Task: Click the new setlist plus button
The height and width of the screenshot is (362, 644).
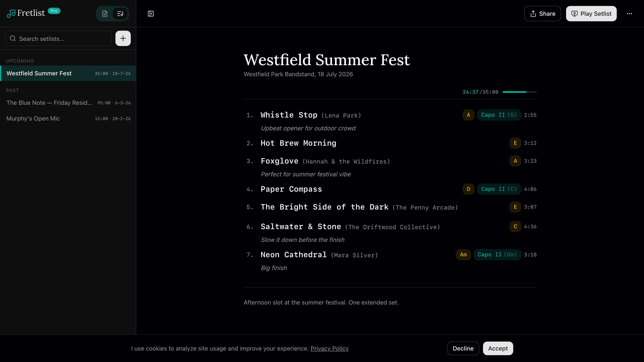Action: pyautogui.click(x=123, y=38)
